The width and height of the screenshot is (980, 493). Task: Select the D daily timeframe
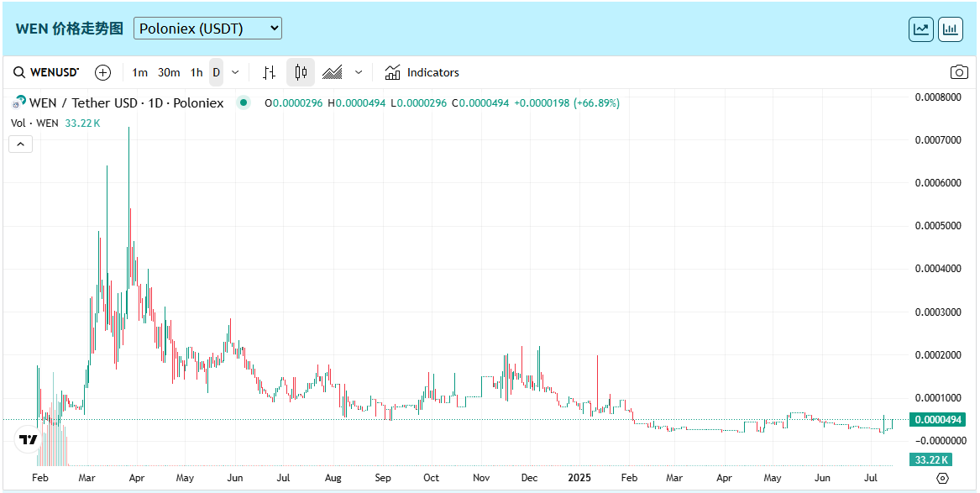tap(217, 72)
